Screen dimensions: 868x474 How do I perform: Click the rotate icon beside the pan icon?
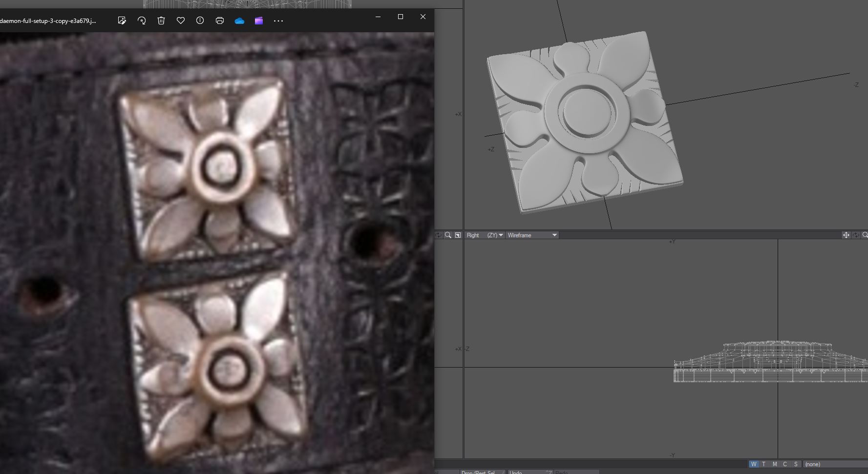[x=856, y=235]
